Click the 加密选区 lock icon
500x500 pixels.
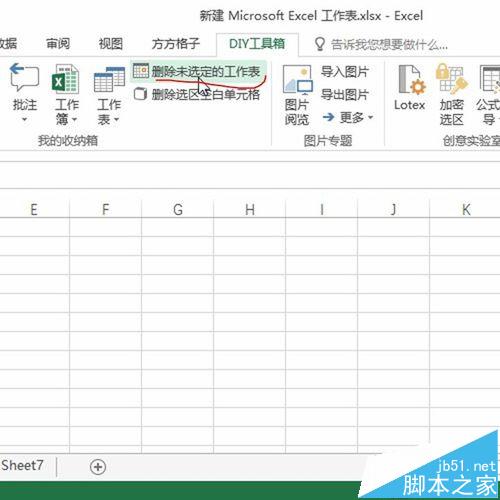tap(451, 79)
